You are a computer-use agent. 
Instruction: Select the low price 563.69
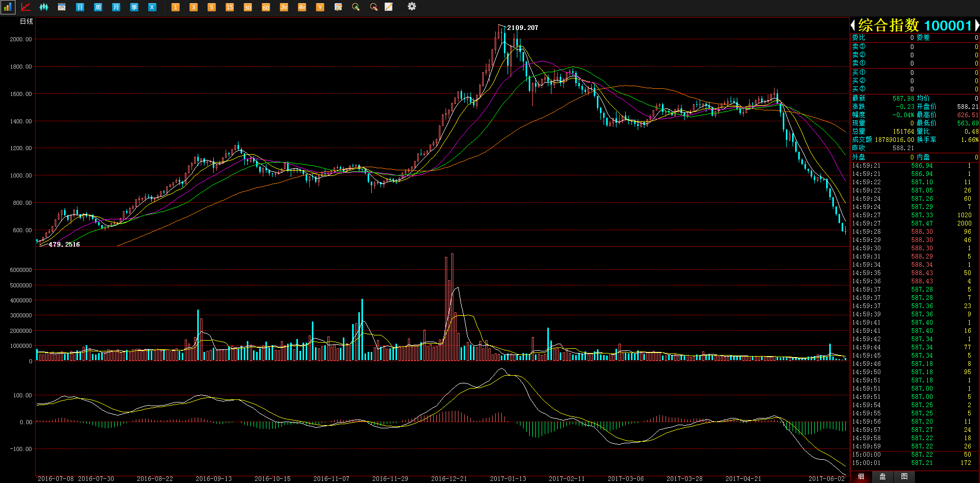coord(968,123)
